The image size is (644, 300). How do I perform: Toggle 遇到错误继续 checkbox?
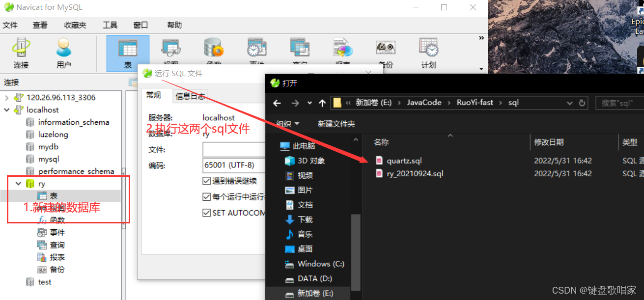coord(207,181)
